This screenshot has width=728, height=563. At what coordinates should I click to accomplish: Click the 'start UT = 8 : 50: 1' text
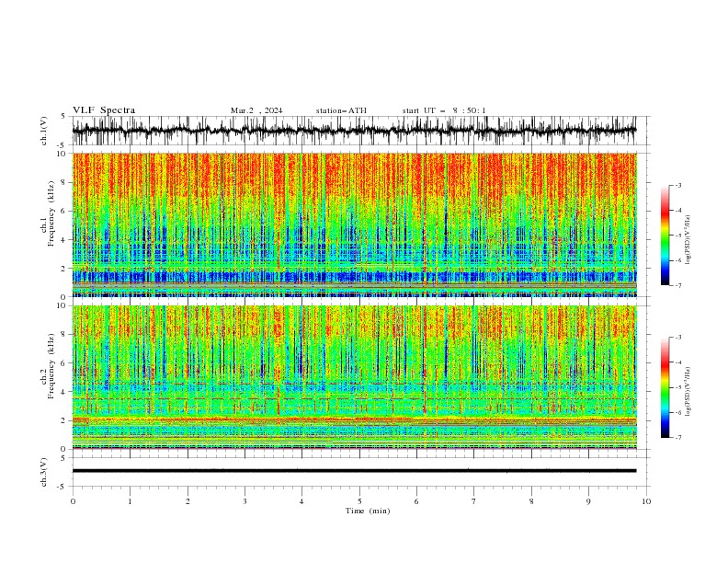click(x=444, y=110)
